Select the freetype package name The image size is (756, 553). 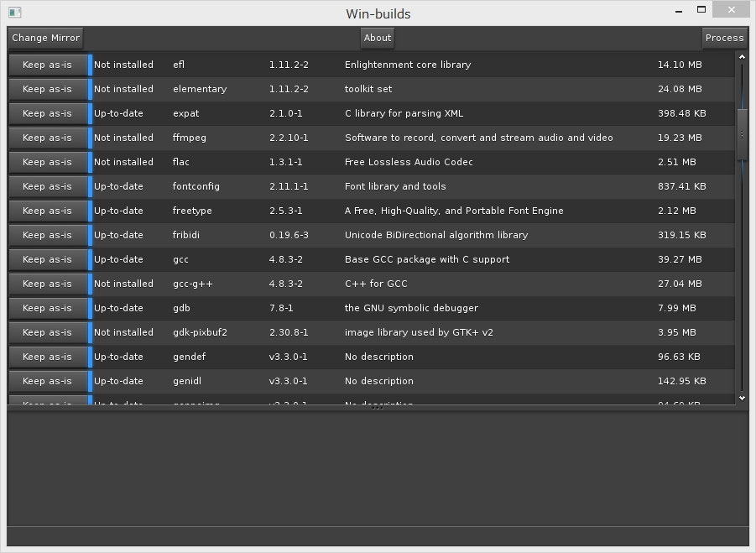tap(192, 211)
